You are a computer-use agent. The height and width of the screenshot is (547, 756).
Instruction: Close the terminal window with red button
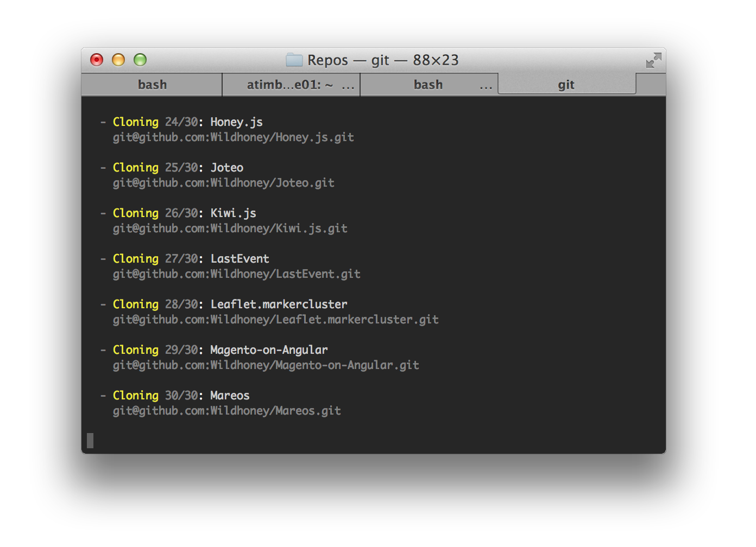click(x=97, y=60)
